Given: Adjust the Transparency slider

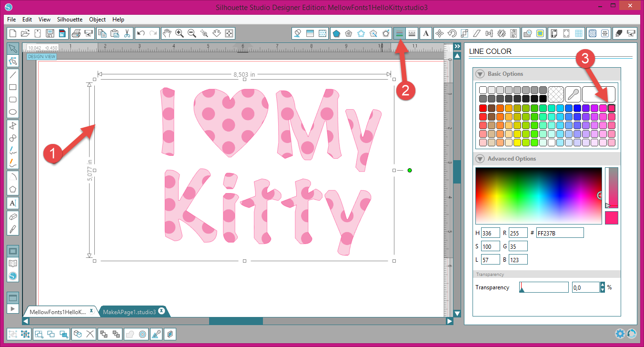Looking at the screenshot, I should [x=543, y=287].
